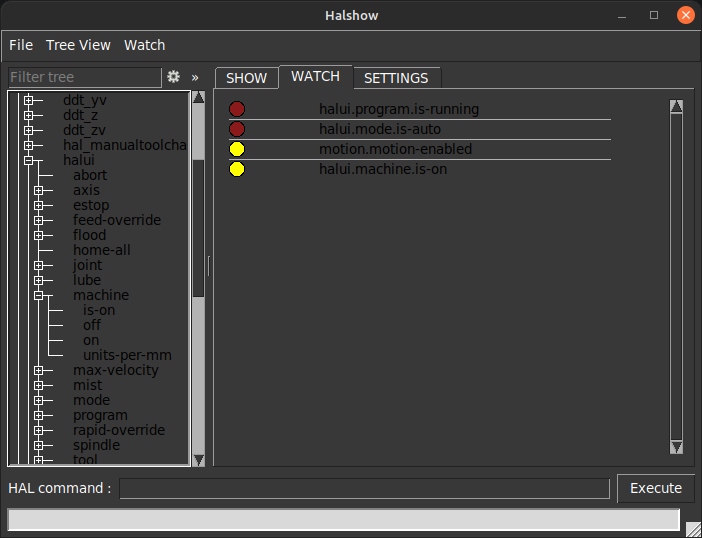Select the WATCH tab
Viewport: 702px width, 538px height.
click(x=316, y=77)
